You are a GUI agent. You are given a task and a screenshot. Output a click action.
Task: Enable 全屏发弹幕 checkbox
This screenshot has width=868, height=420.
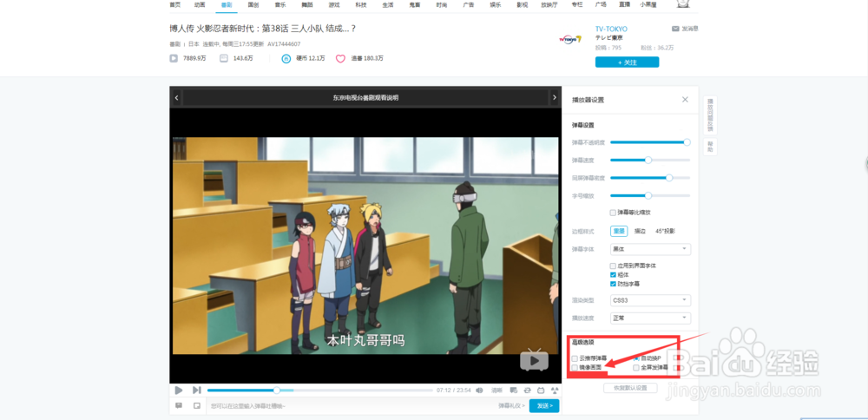[636, 367]
